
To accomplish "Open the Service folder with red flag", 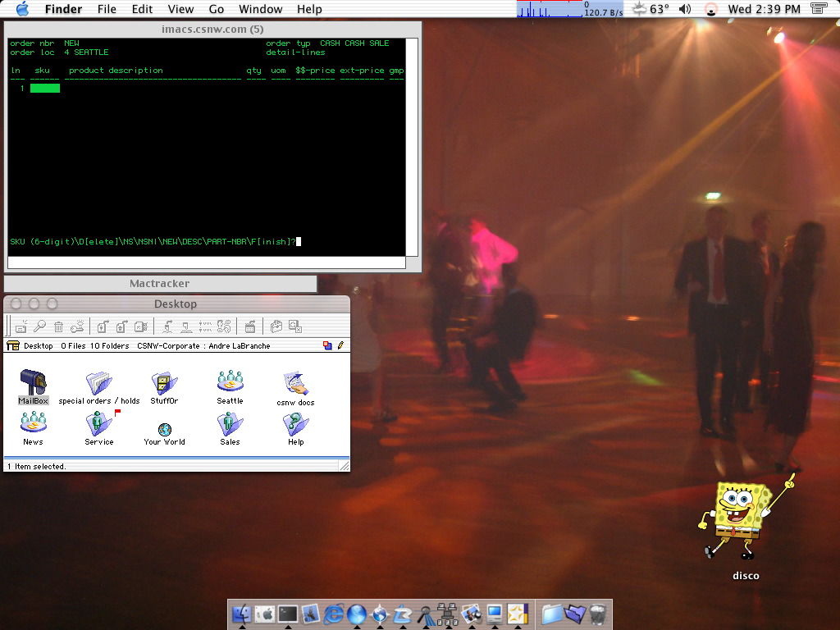I will pyautogui.click(x=99, y=423).
